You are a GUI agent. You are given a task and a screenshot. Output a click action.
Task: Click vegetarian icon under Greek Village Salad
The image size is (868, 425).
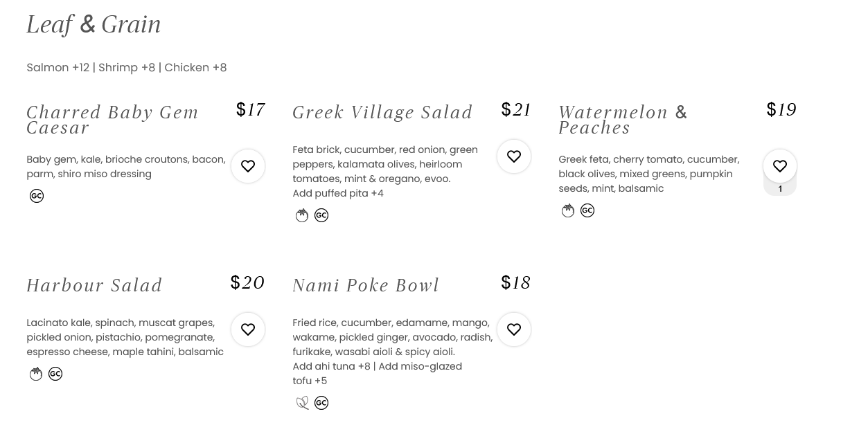coord(302,215)
